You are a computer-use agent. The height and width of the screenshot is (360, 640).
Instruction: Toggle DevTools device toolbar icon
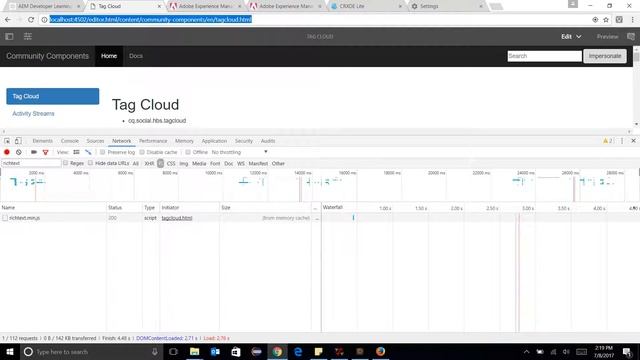tap(18, 141)
